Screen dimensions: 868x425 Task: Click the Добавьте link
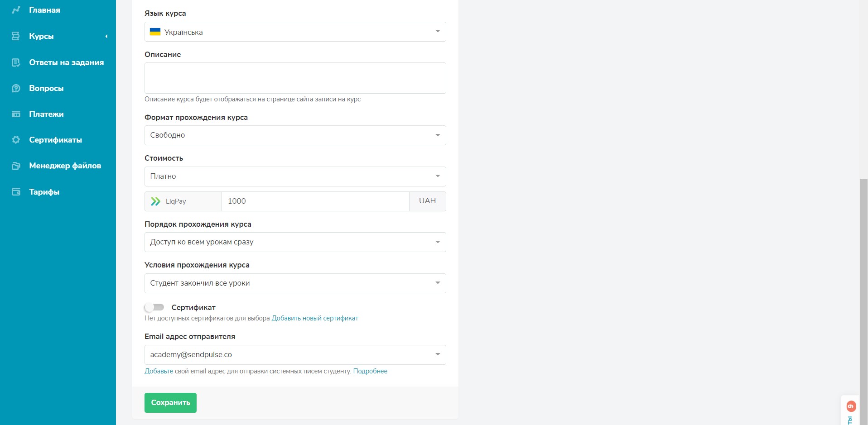point(159,371)
